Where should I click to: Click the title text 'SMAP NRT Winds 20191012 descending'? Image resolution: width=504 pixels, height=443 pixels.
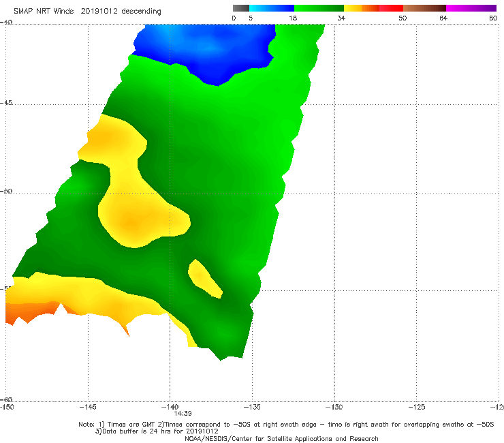[x=87, y=12]
